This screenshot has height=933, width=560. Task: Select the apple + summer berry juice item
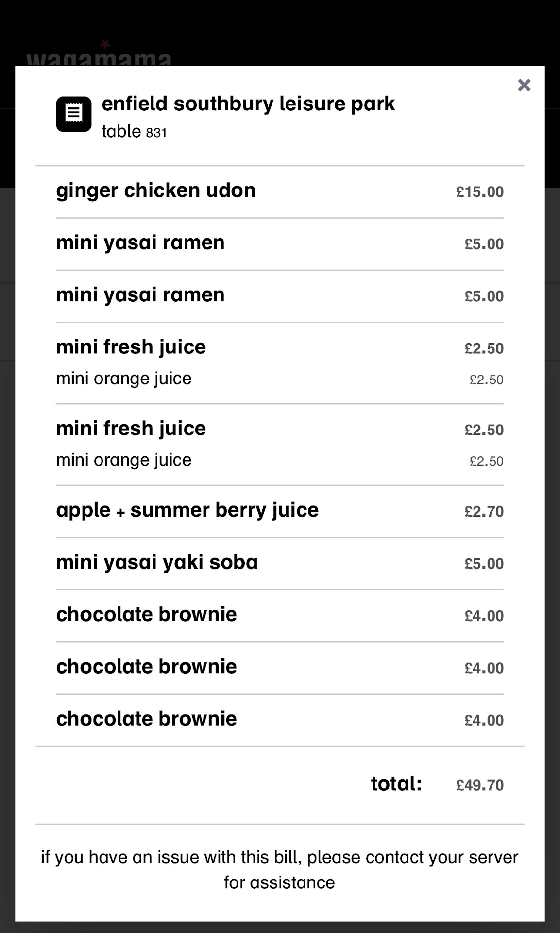click(x=187, y=510)
